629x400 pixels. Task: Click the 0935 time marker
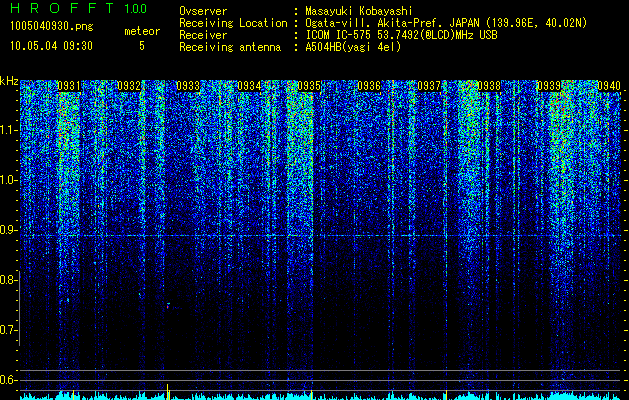[x=309, y=86]
